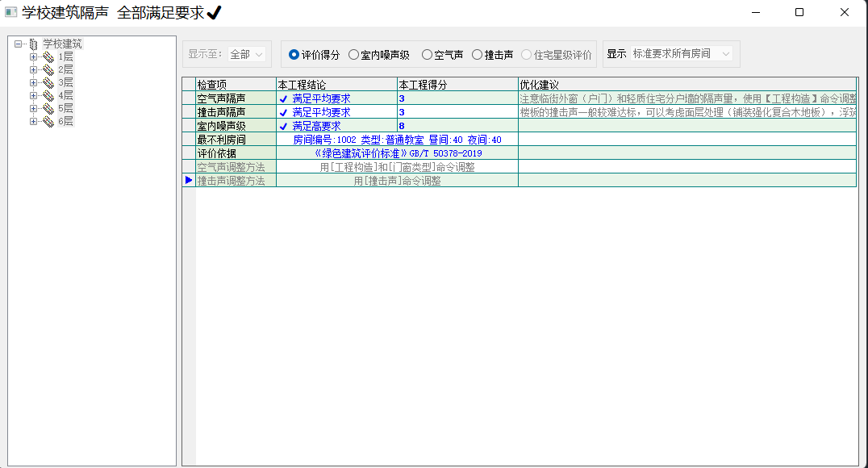
Task: Select the 撞击声 radio button
Action: click(477, 55)
